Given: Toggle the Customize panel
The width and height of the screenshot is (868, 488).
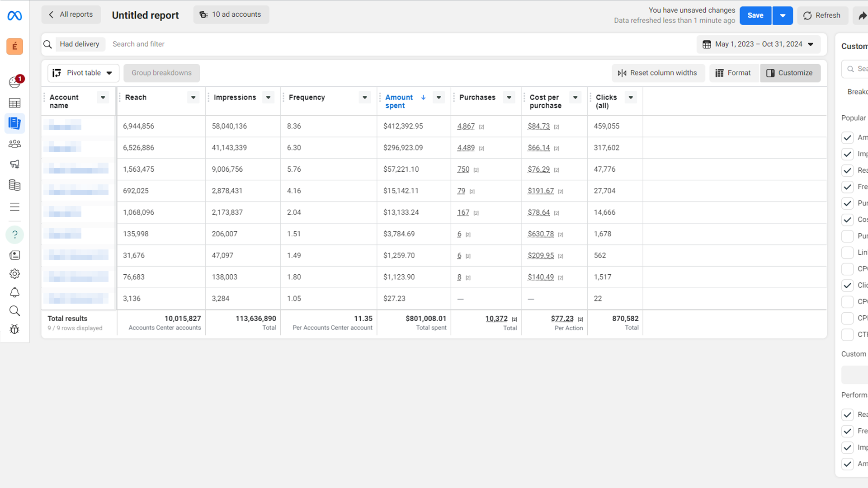Looking at the screenshot, I should (x=790, y=73).
